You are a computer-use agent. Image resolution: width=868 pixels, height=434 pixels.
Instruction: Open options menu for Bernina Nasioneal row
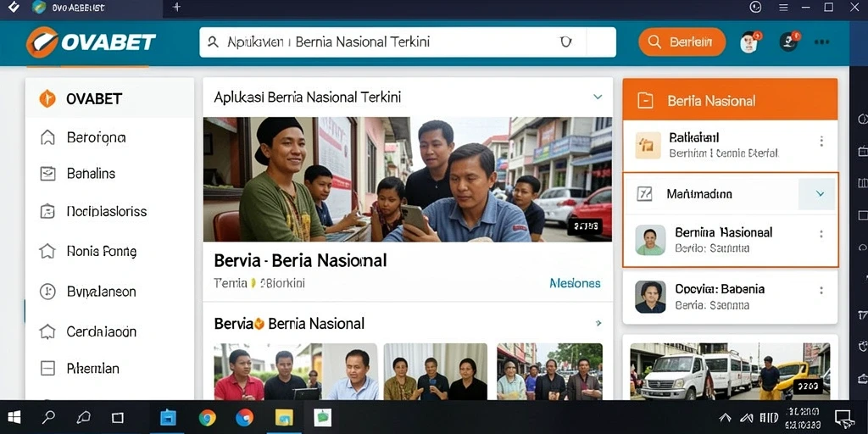point(821,234)
